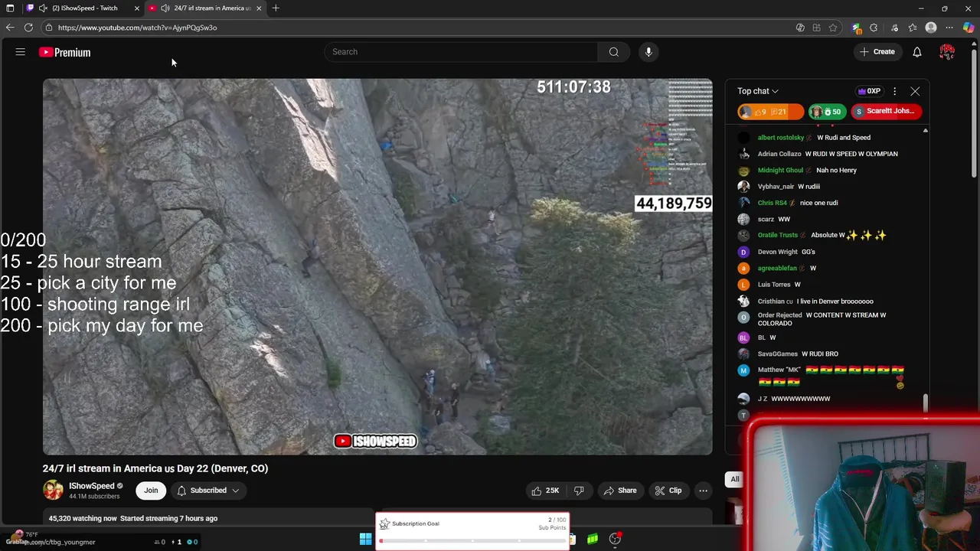This screenshot has width=980, height=551.
Task: View site information lock icon
Action: (48, 28)
